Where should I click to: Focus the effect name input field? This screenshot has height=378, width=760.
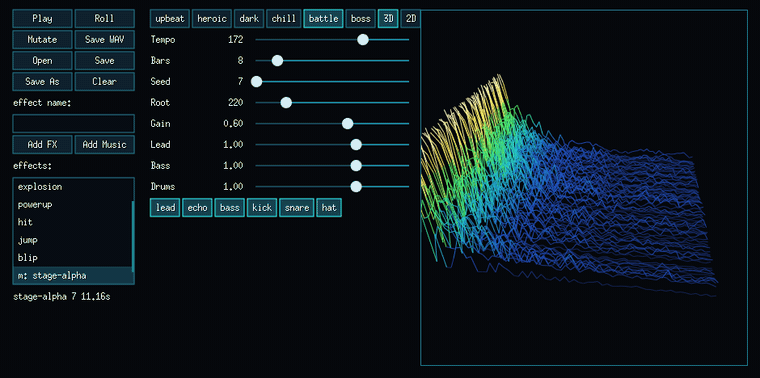click(x=74, y=124)
